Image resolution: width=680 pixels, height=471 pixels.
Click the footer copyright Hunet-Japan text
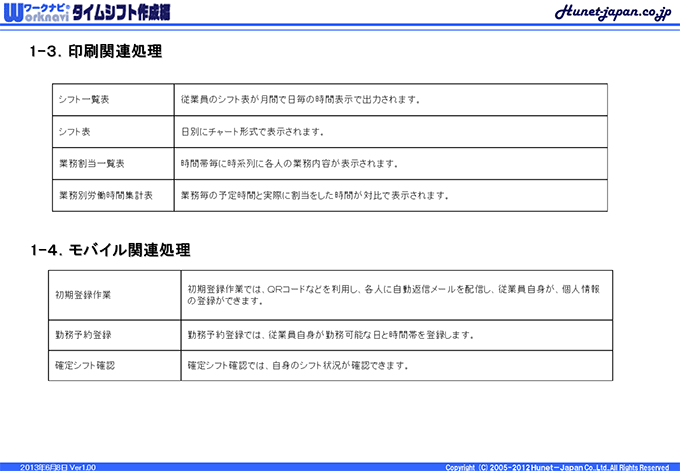click(557, 467)
